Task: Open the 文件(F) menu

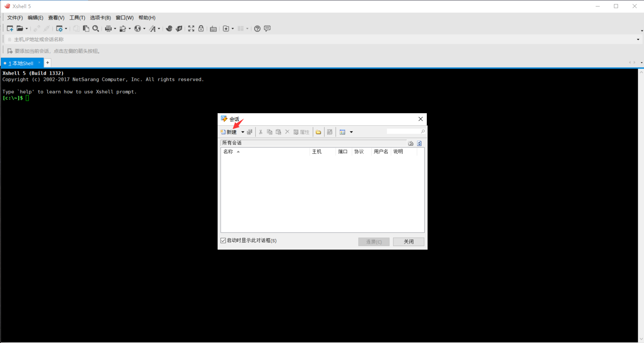Action: pyautogui.click(x=15, y=17)
